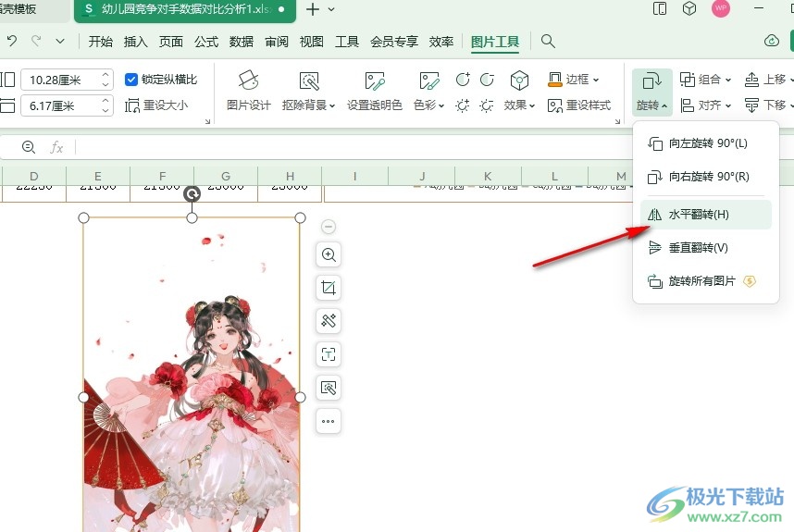Viewport: 794px width, 532px height.
Task: Click the floating crop tool icon
Action: pyautogui.click(x=329, y=288)
